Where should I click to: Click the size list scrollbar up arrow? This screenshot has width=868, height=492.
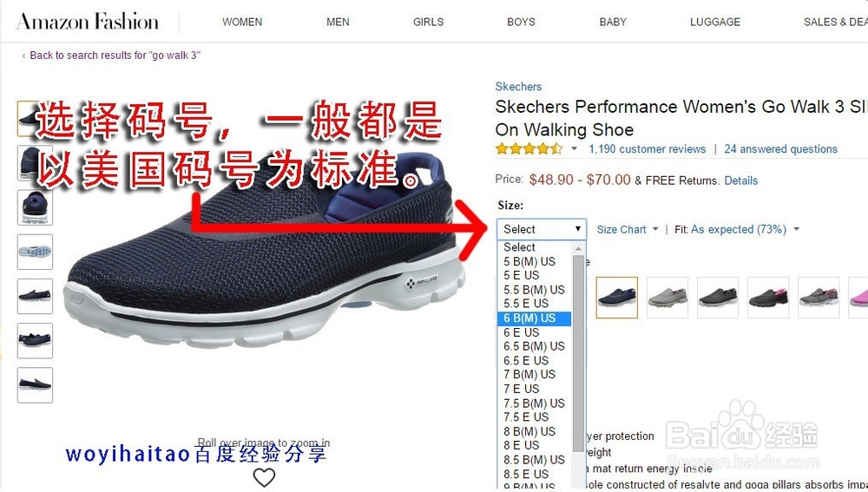[x=578, y=248]
